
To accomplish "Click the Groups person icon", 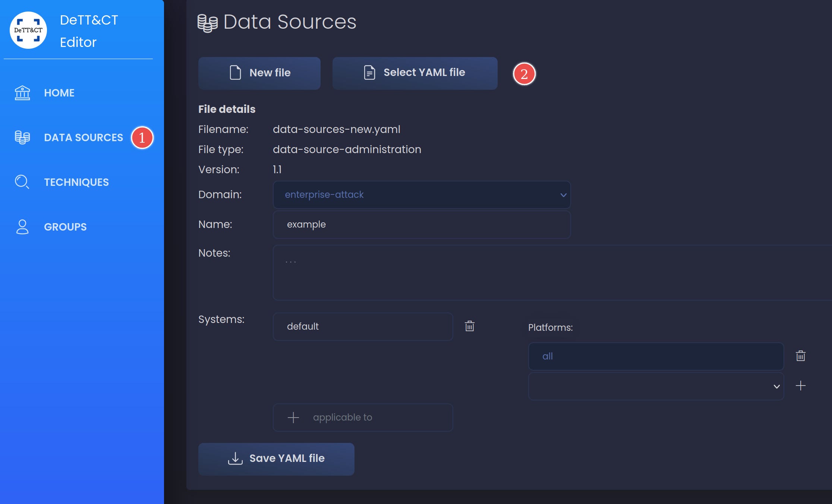I will coord(22,226).
